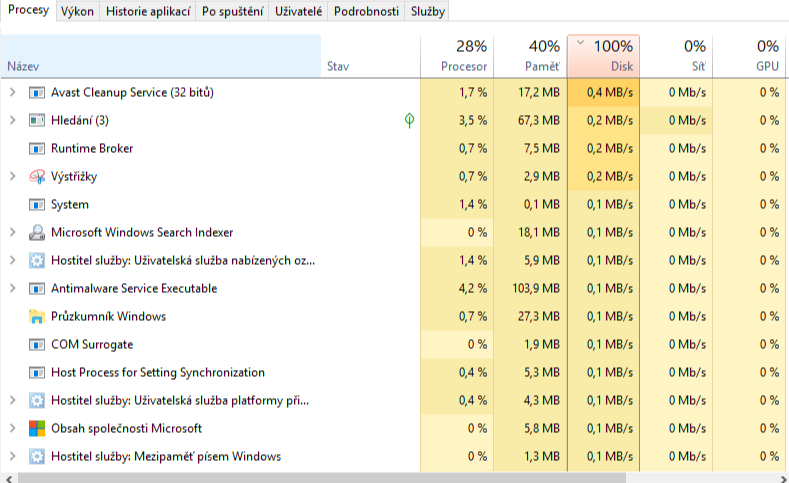Click the 3,5 % processor value
This screenshot has height=483, width=789.
[x=473, y=120]
